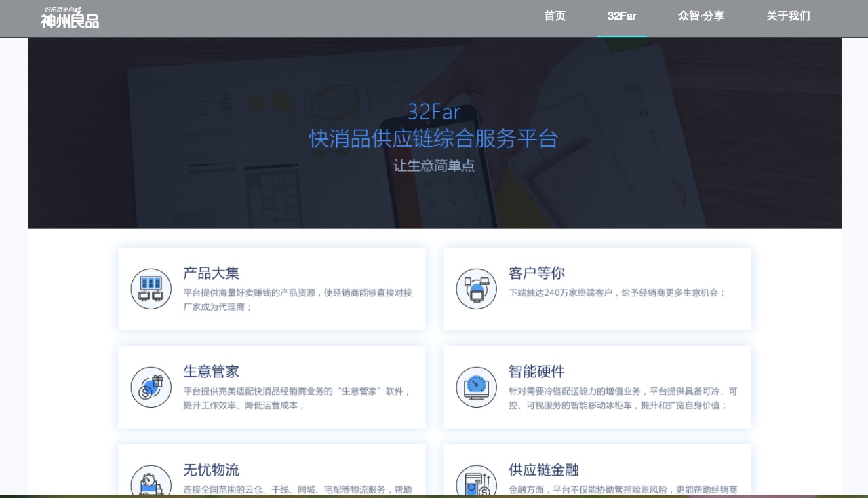Click the 智能硬件 monitor gauge icon

[476, 387]
